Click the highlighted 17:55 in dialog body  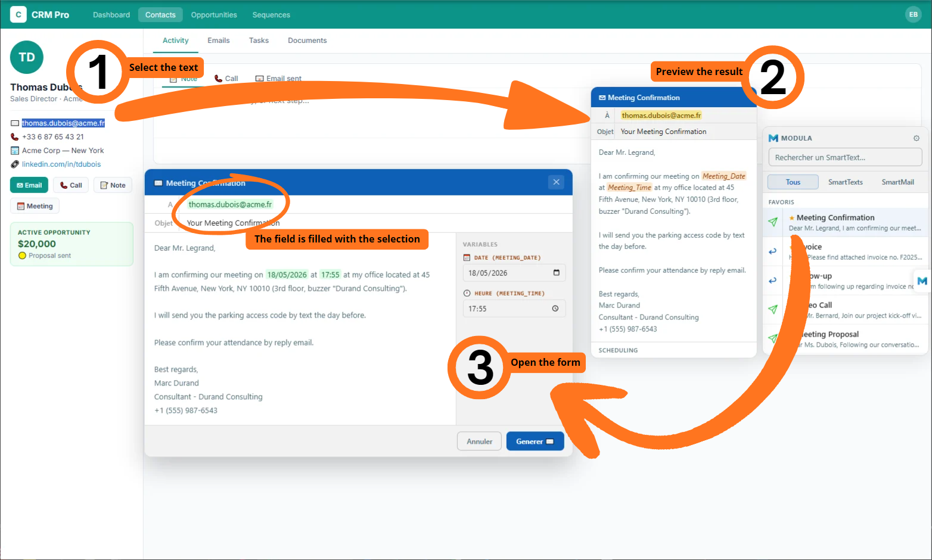point(330,275)
